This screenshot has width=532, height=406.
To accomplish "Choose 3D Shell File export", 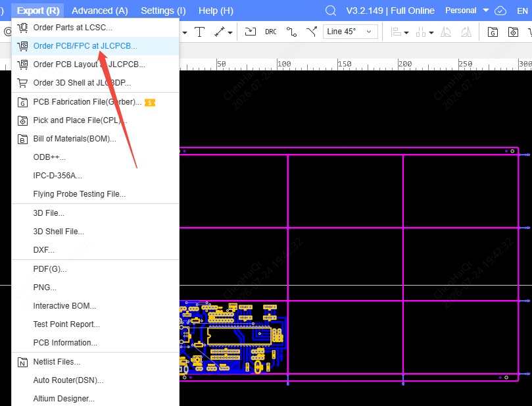I will pyautogui.click(x=95, y=232).
